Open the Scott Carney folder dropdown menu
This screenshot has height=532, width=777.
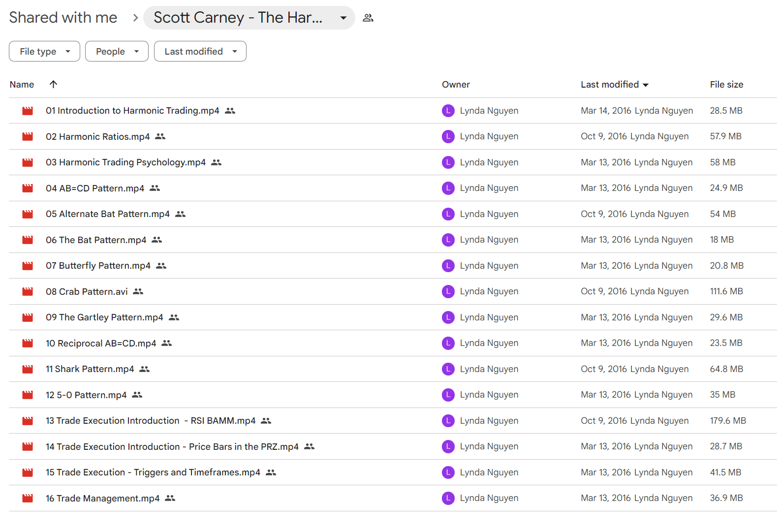249,18
